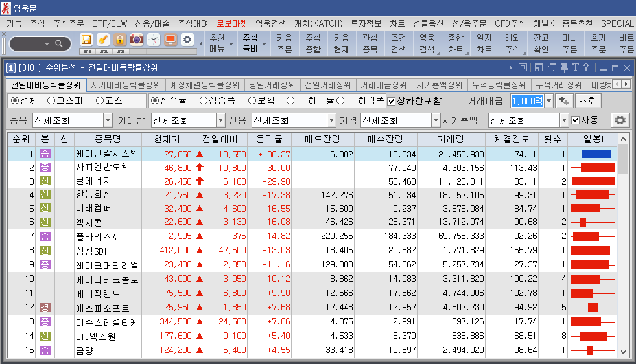Click the scroll-down arrow of the table
Viewport: 636px width, 364px height.
(624, 352)
